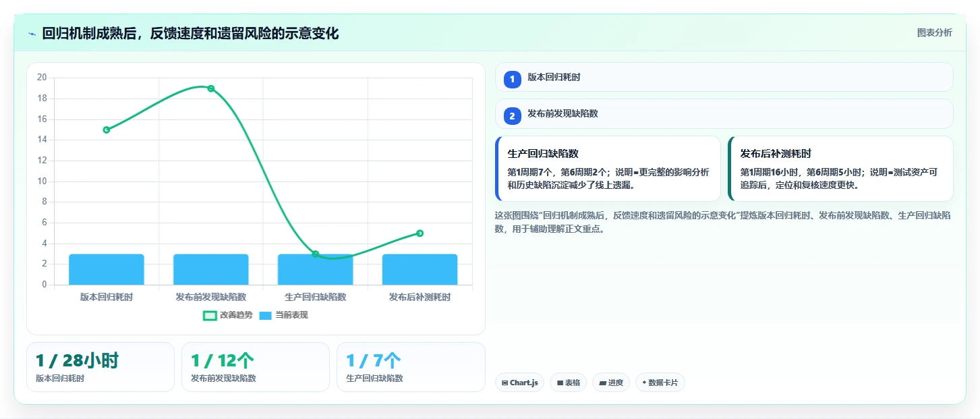This screenshot has height=419, width=980.
Task: Open the 发布后补测耗时 detail card
Action: (840, 169)
